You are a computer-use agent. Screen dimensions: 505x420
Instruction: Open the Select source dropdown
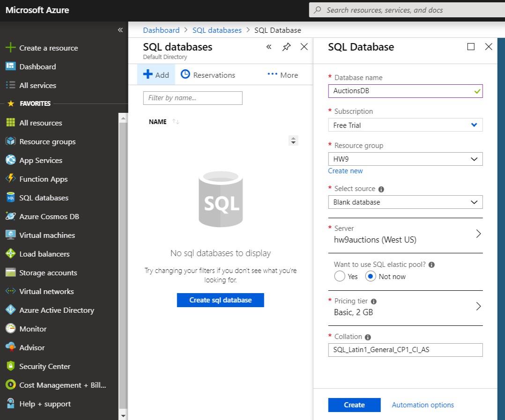(x=405, y=202)
